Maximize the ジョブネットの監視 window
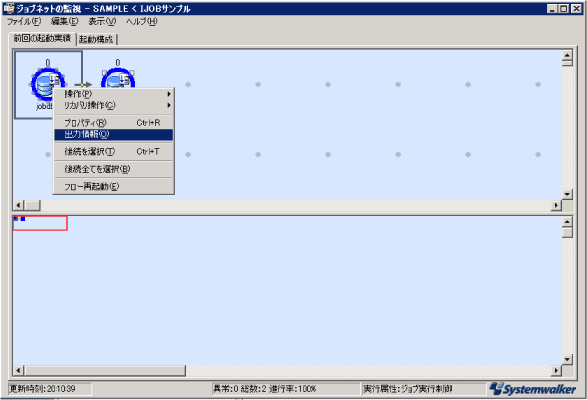 564,9
